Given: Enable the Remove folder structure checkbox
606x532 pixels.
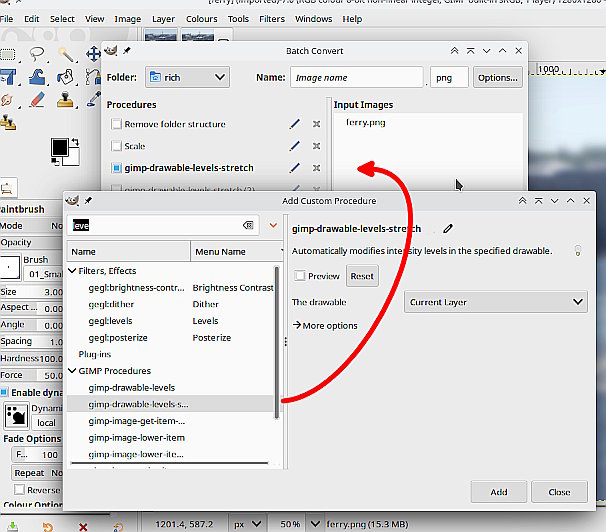Looking at the screenshot, I should point(116,124).
